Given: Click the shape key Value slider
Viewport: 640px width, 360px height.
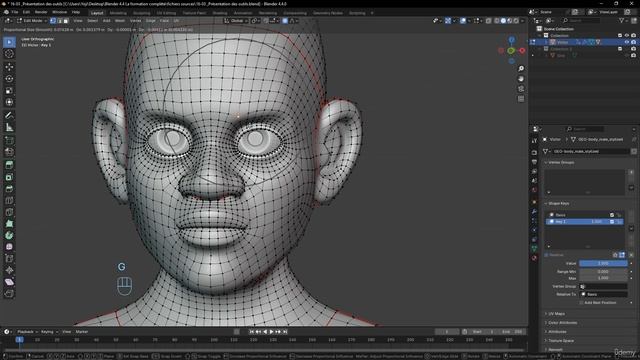Looking at the screenshot, I should tap(603, 264).
